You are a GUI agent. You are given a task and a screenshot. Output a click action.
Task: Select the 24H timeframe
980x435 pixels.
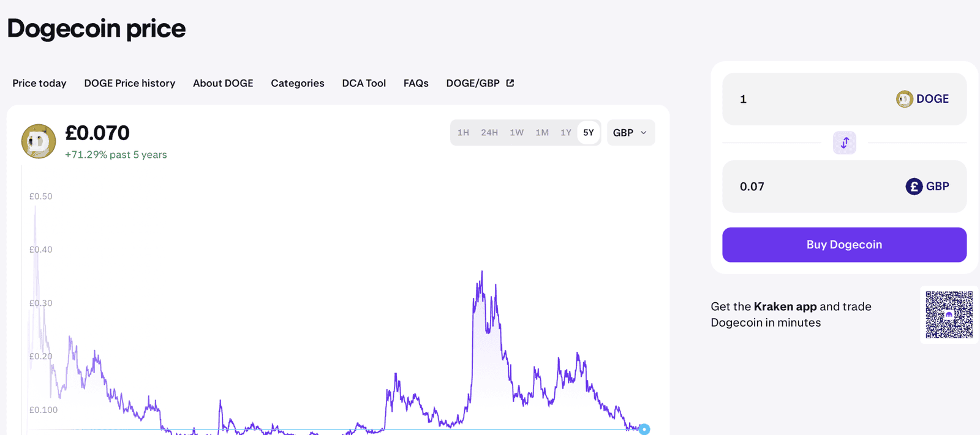click(489, 132)
